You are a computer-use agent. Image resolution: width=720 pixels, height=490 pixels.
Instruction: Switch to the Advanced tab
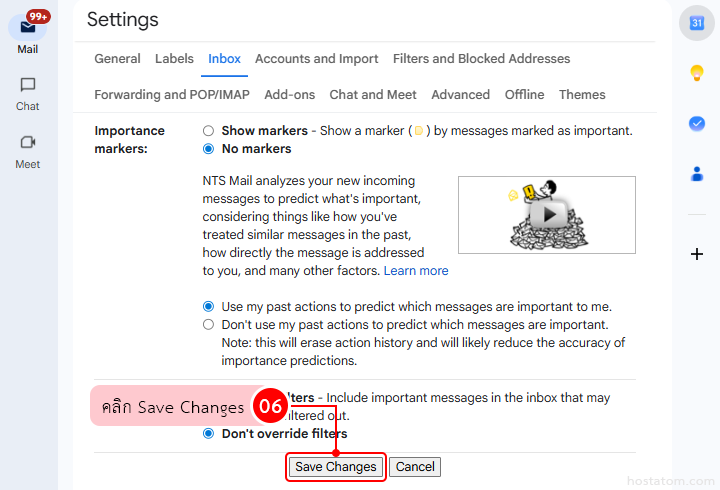click(x=460, y=95)
